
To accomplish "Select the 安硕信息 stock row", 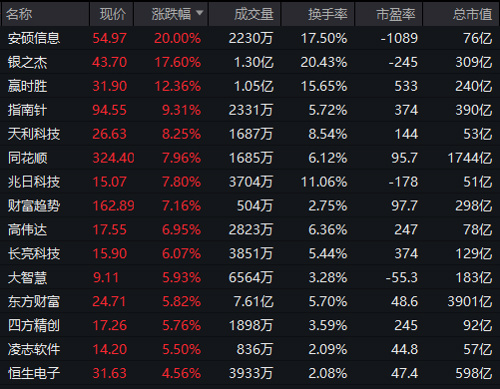I will click(x=250, y=38).
